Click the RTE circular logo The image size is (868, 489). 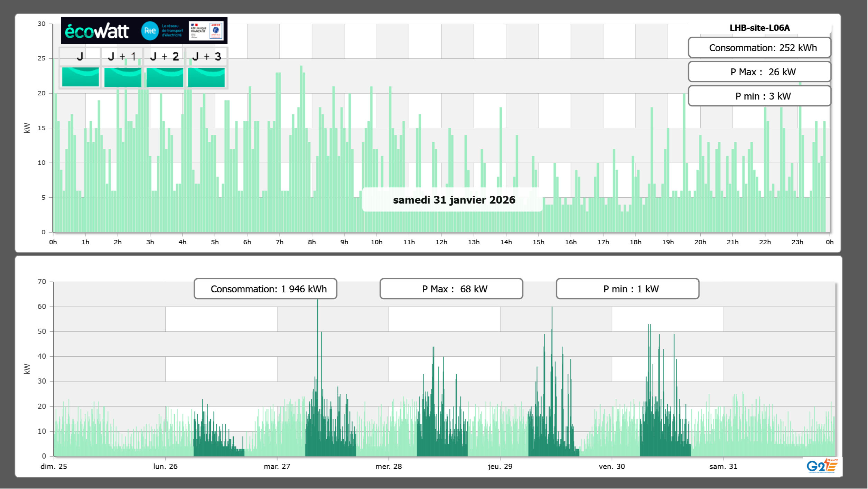(x=150, y=31)
